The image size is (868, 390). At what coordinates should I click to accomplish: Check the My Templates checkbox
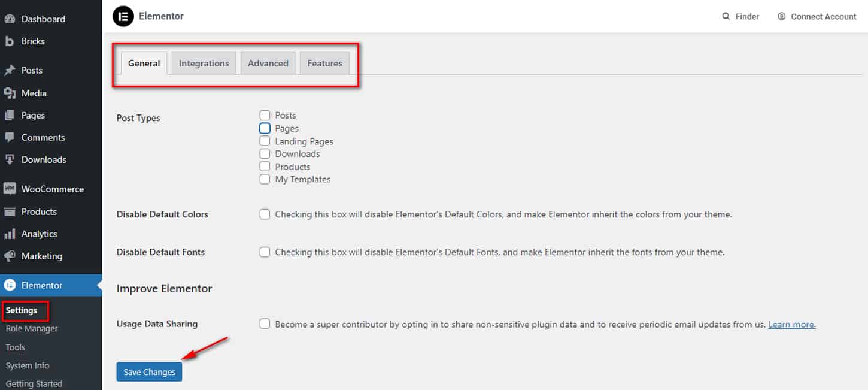point(265,179)
